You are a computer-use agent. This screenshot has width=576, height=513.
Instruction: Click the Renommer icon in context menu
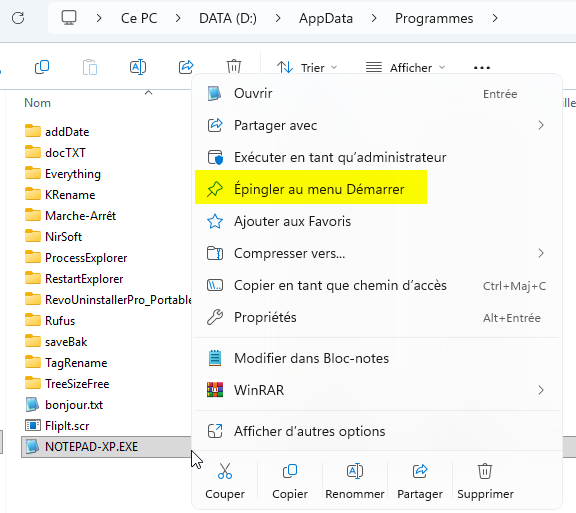point(355,471)
